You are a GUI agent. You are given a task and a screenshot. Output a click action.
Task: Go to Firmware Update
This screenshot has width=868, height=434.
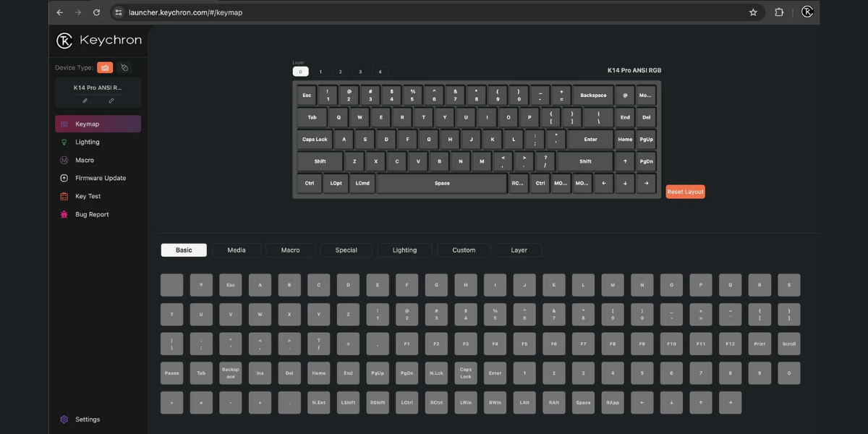coord(101,178)
